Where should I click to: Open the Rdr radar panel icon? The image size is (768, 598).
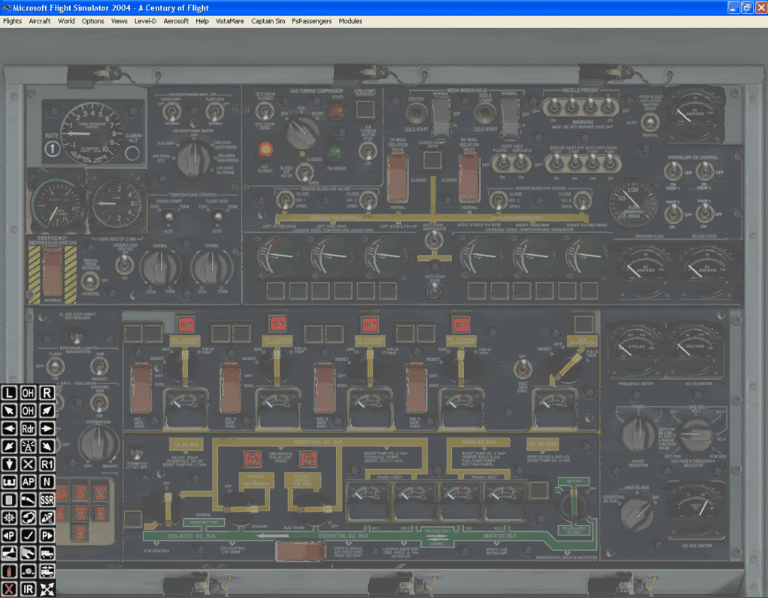pyautogui.click(x=28, y=428)
